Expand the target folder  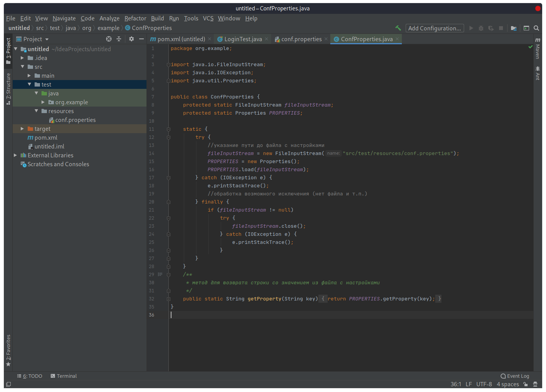[x=22, y=129]
